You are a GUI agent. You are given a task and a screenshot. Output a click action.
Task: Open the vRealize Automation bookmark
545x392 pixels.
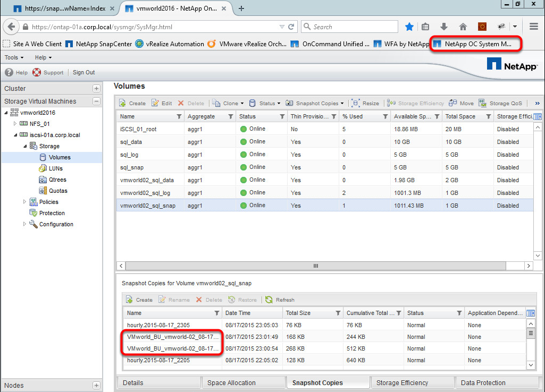coord(170,44)
